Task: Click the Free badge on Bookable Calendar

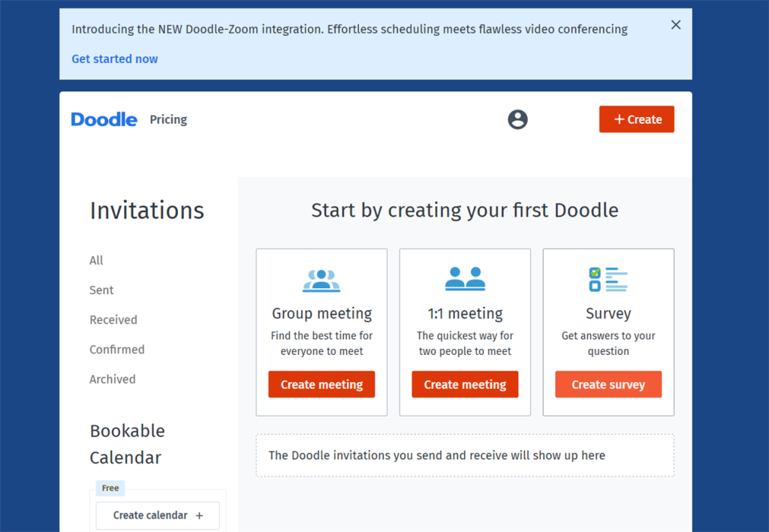Action: click(110, 488)
